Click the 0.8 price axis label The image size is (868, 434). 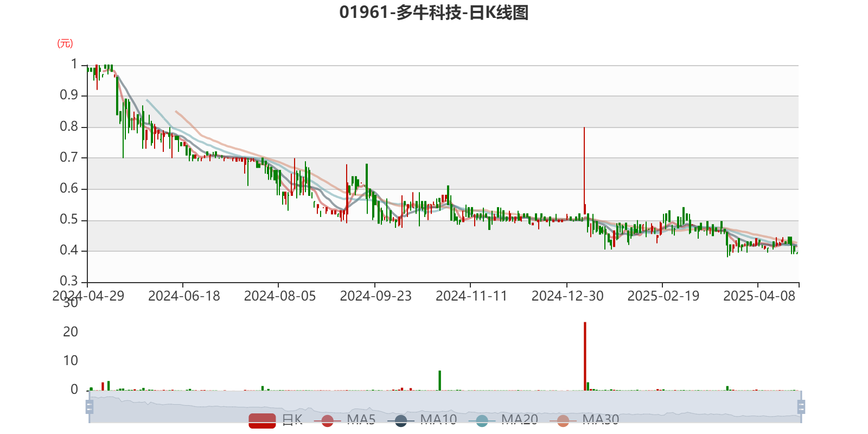coord(69,126)
